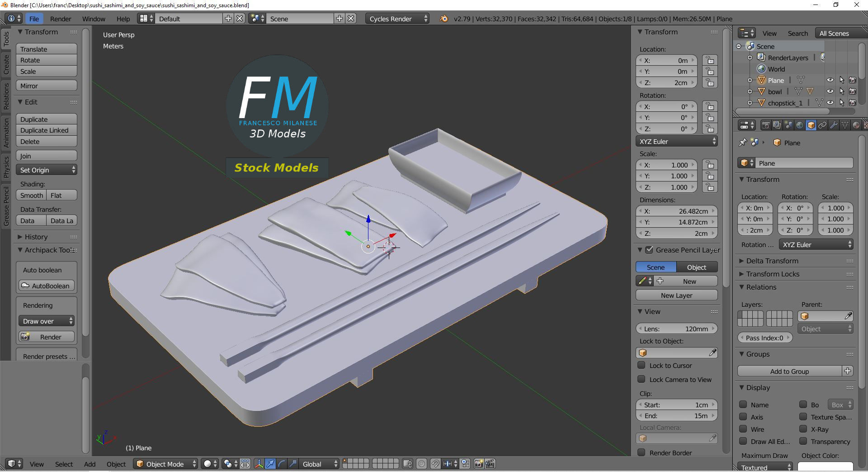This screenshot has width=868, height=472.
Task: Select the scale manipulator icon
Action: pos(293,464)
